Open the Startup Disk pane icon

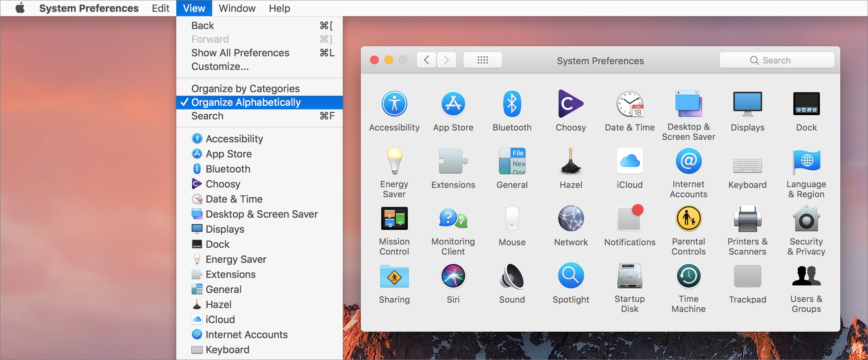pyautogui.click(x=630, y=276)
